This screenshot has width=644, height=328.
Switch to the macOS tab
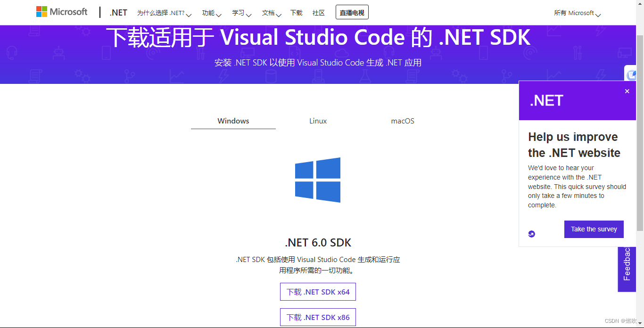pyautogui.click(x=403, y=121)
